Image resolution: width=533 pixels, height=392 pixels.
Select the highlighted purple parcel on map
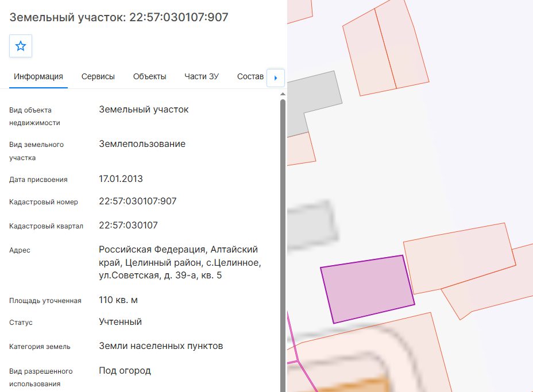click(368, 289)
